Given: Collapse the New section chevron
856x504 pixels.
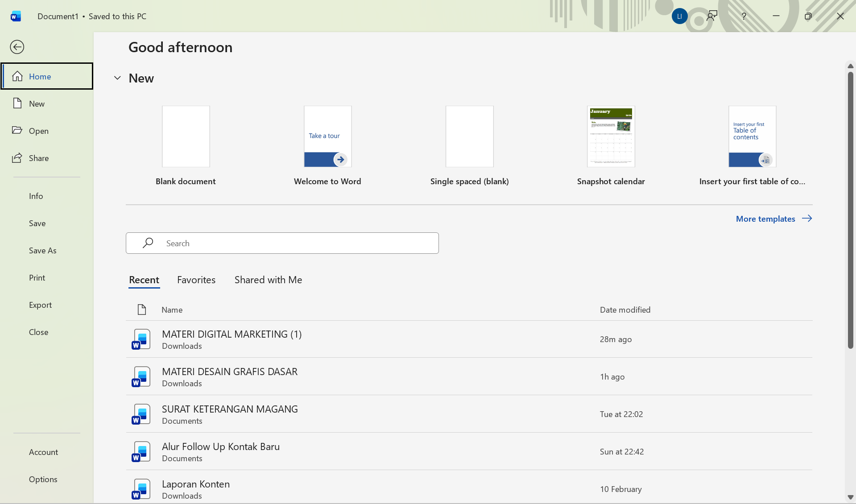Looking at the screenshot, I should click(117, 78).
